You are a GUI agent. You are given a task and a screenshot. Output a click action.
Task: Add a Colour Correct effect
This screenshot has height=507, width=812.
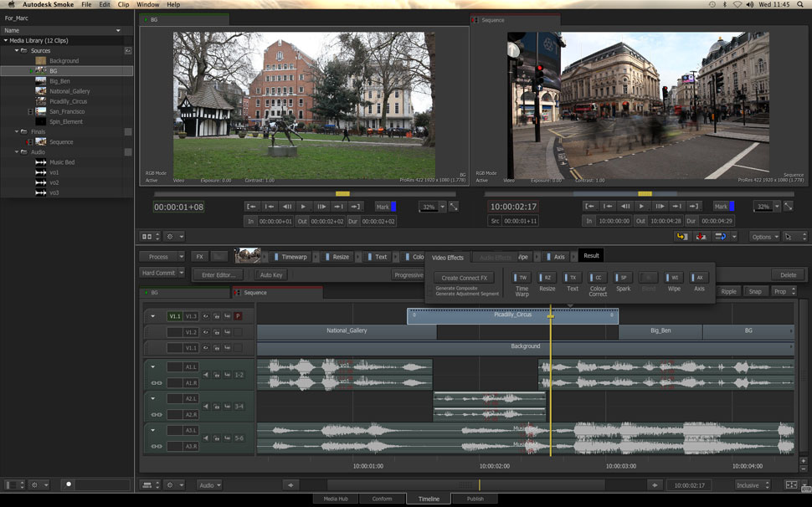coord(598,277)
